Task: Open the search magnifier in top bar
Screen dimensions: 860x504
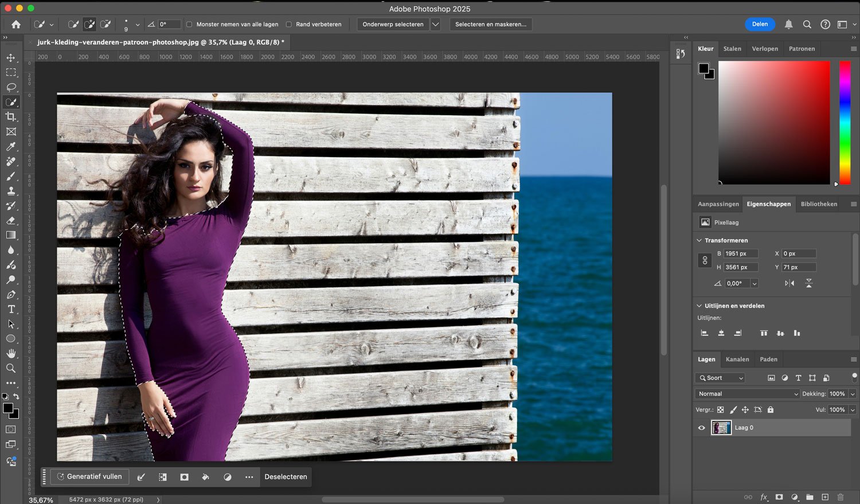Action: pos(807,24)
